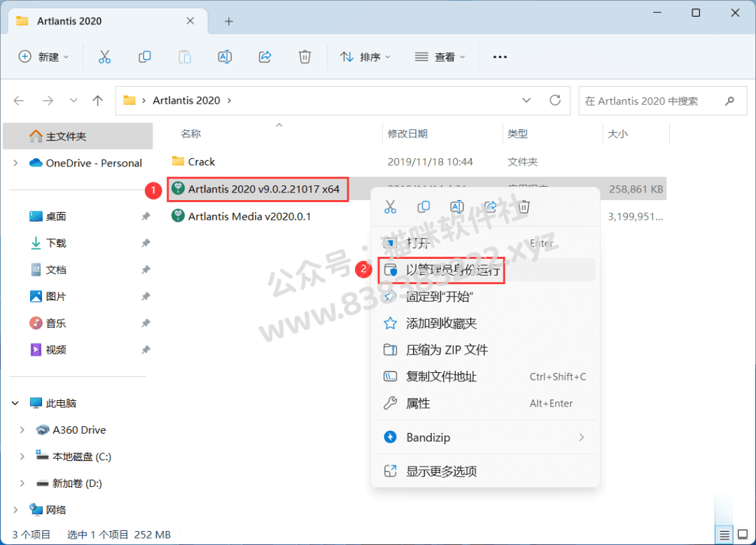This screenshot has height=545, width=756.
Task: Expand 新加卷 (D:) tree node
Action: point(22,483)
